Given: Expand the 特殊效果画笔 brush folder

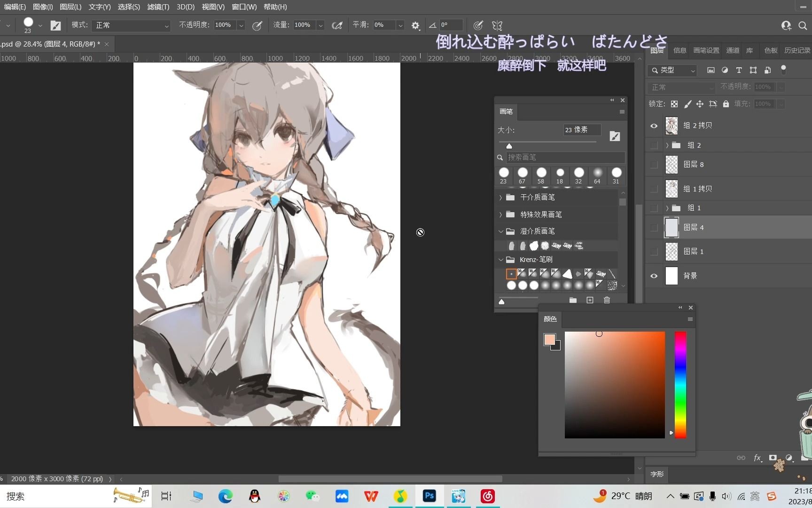Looking at the screenshot, I should point(500,214).
